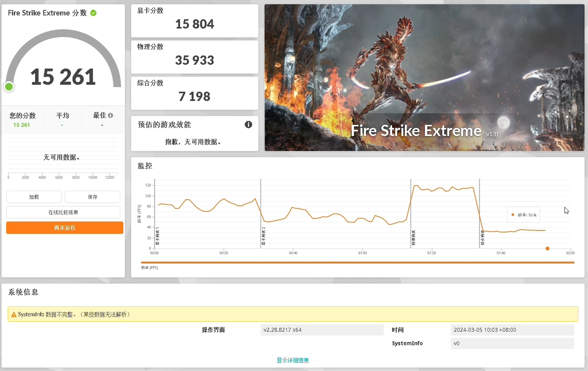Screen dimensions: 588x371
Task: Click the 监控 section heading
Action: pyautogui.click(x=145, y=166)
